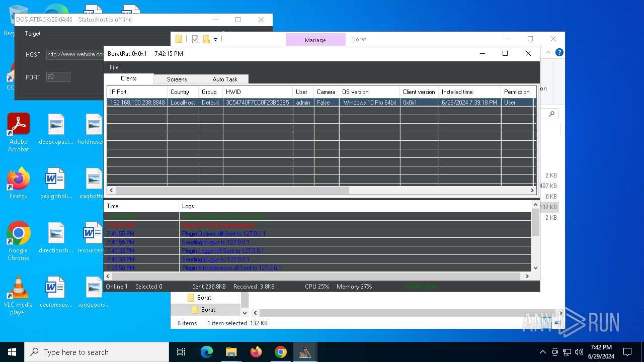Select the songcours image file on desktop
Viewport: 644px width, 362px height.
click(x=94, y=292)
